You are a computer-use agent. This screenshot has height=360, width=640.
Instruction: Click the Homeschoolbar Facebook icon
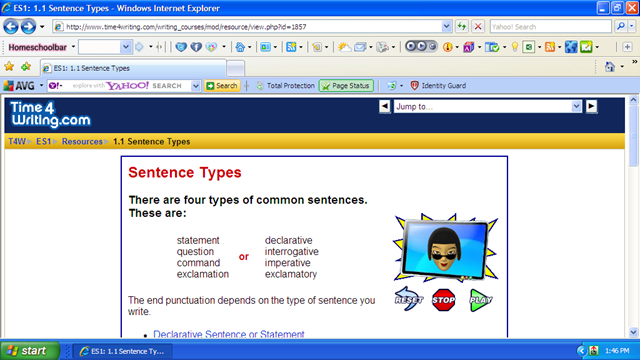(196, 47)
